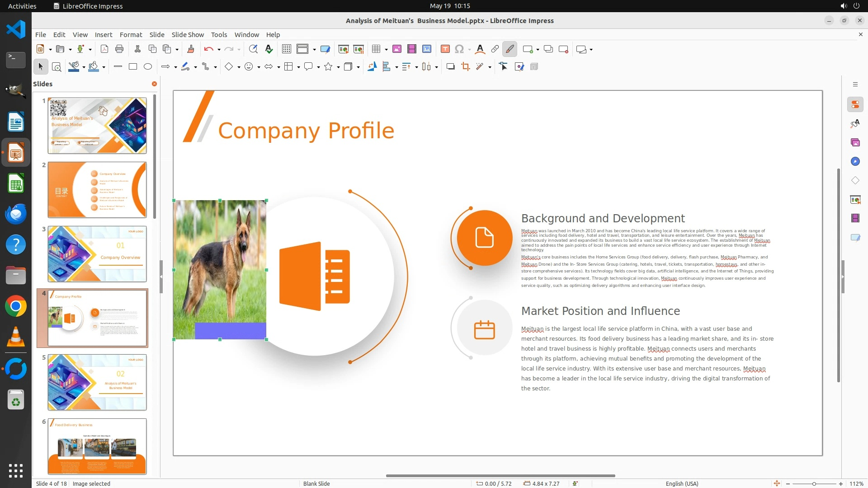Select slide 2 thumbnail
868x488 pixels.
[x=97, y=190]
